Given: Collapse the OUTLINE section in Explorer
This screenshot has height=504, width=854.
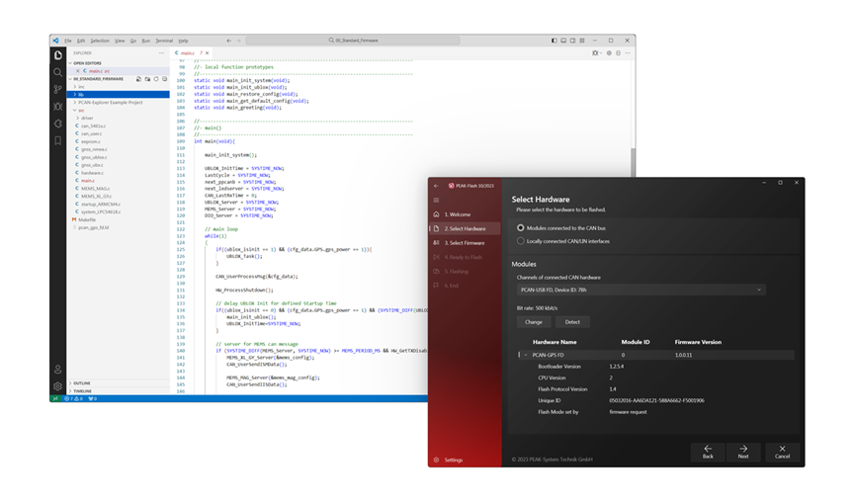Looking at the screenshot, I should (x=82, y=383).
